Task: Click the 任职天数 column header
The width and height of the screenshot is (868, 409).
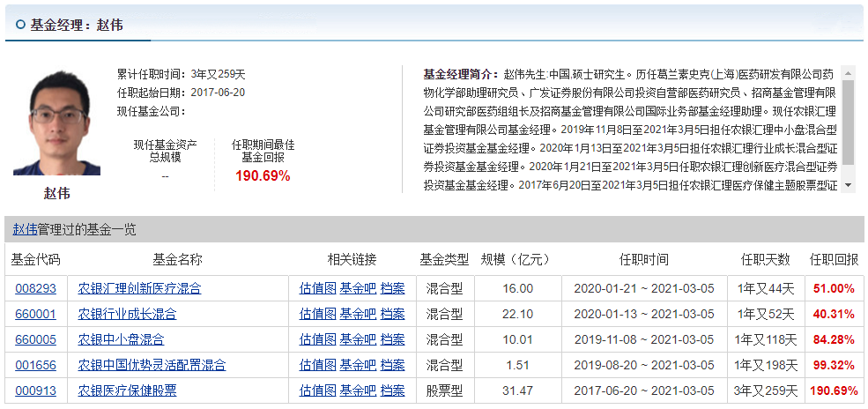Action: [x=766, y=259]
